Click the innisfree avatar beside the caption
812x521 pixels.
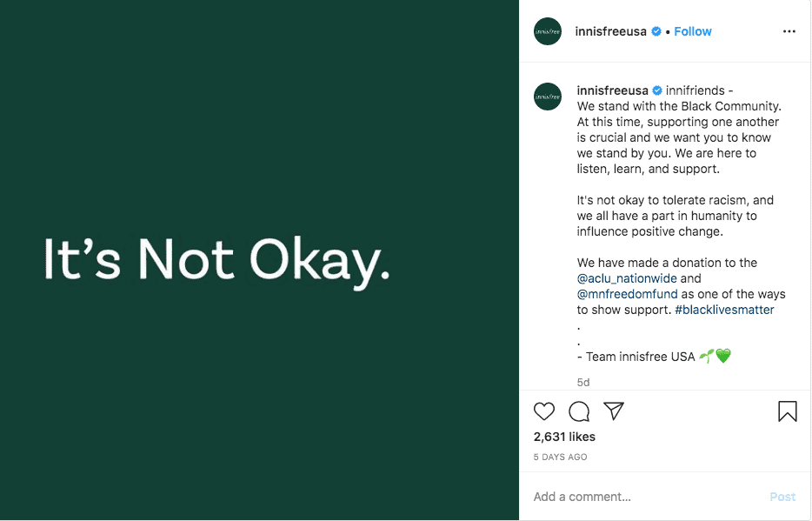coord(548,97)
